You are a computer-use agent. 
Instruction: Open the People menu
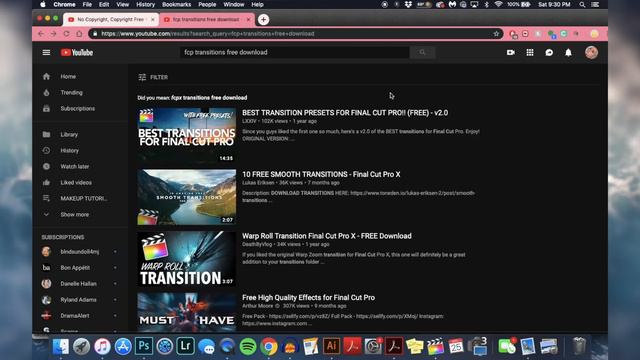click(x=207, y=4)
